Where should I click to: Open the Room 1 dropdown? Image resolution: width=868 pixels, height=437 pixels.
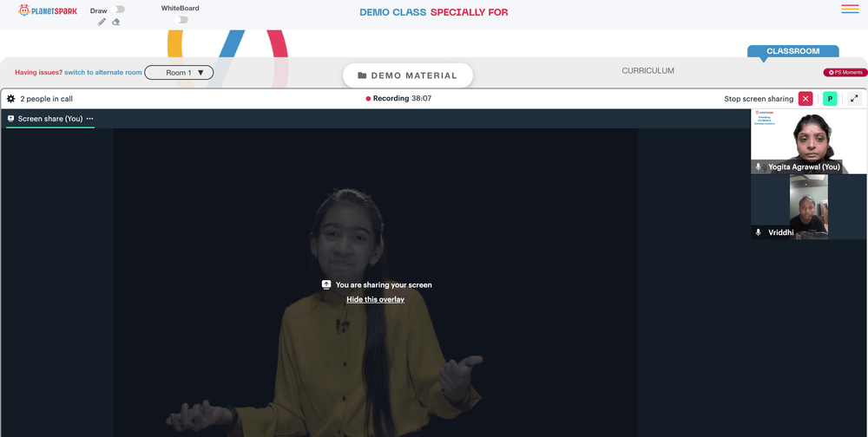coord(179,73)
